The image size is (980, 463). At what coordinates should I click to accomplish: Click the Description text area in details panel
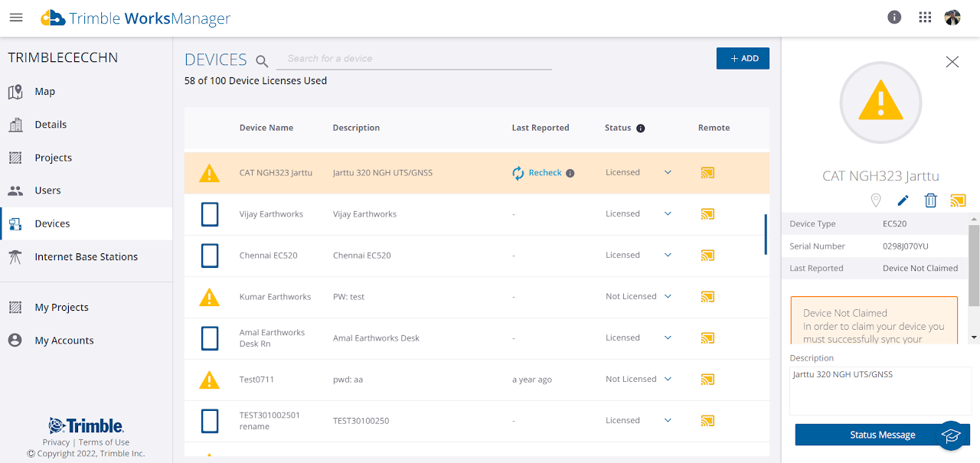(880, 390)
